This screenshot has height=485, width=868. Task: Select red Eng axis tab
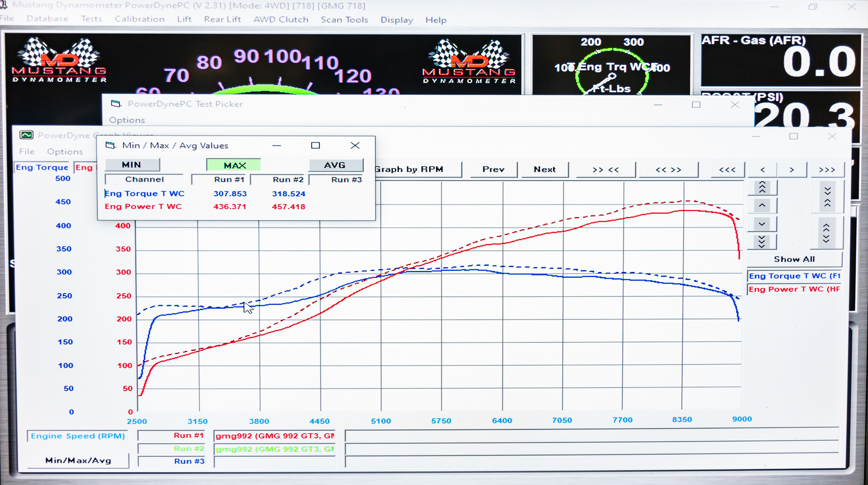coord(85,167)
